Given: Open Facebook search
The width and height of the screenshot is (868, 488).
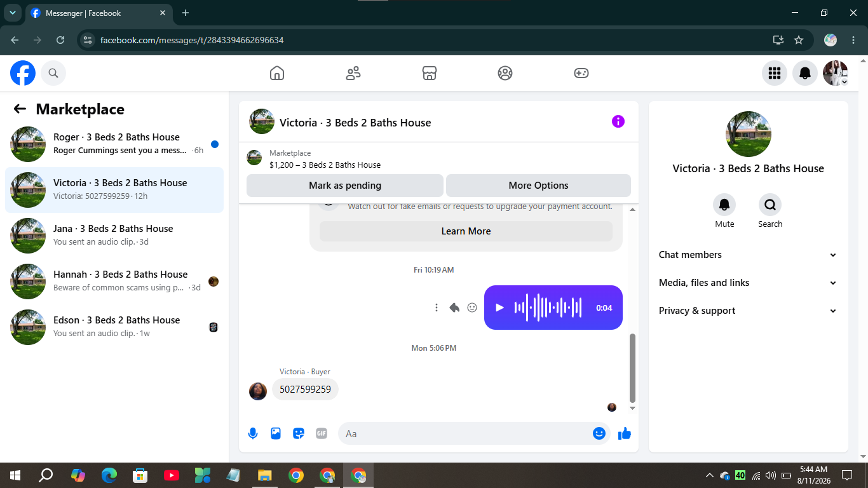Looking at the screenshot, I should 53,73.
